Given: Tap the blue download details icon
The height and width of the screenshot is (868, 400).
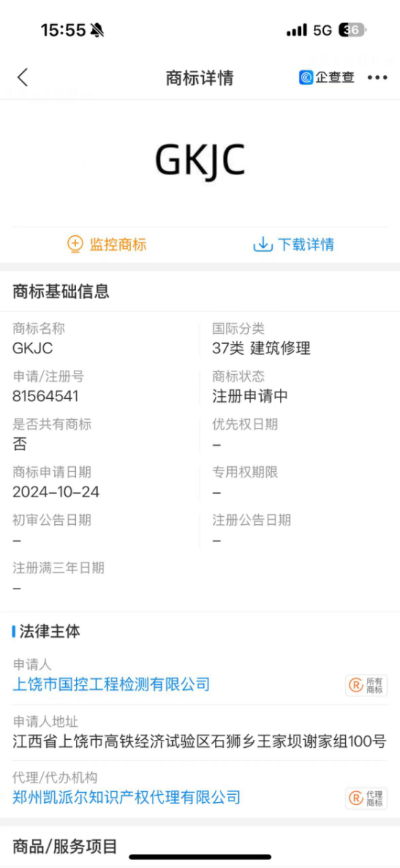Looking at the screenshot, I should [x=263, y=244].
